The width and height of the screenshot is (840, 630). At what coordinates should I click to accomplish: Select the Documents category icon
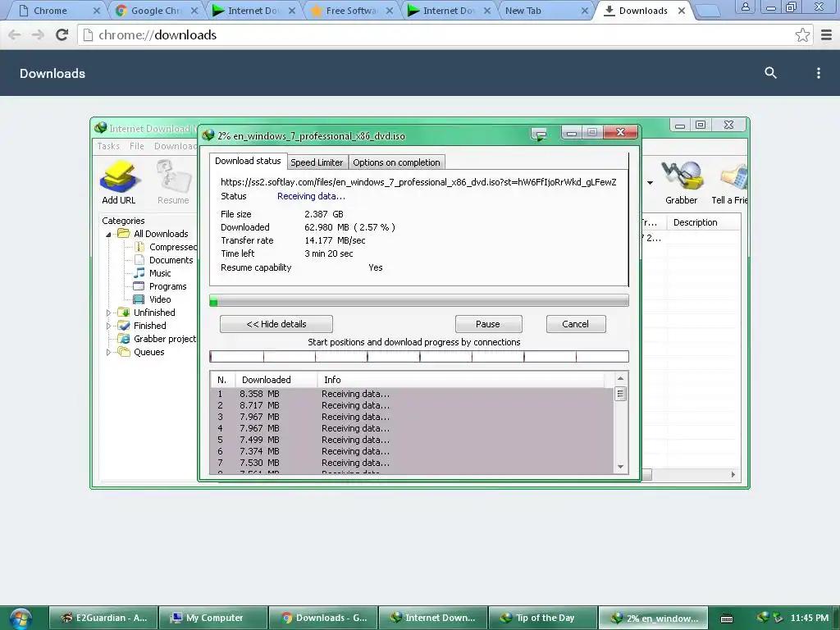pyautogui.click(x=139, y=260)
